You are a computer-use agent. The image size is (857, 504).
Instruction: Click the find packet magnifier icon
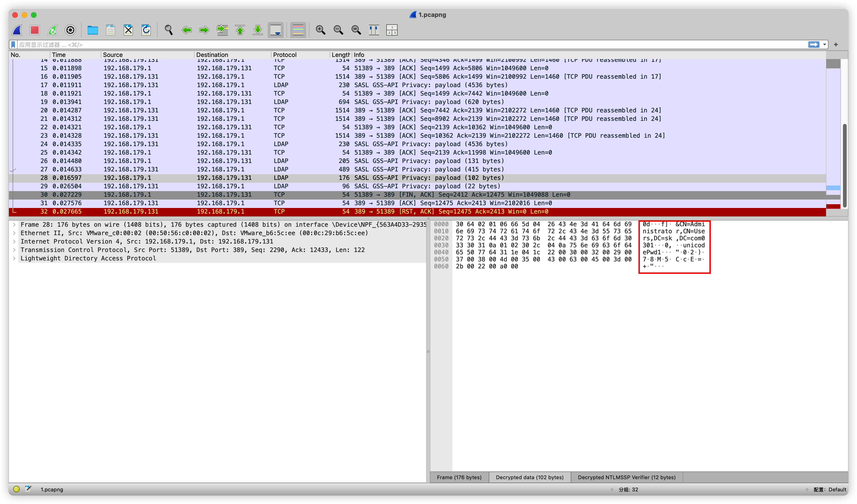pos(169,30)
